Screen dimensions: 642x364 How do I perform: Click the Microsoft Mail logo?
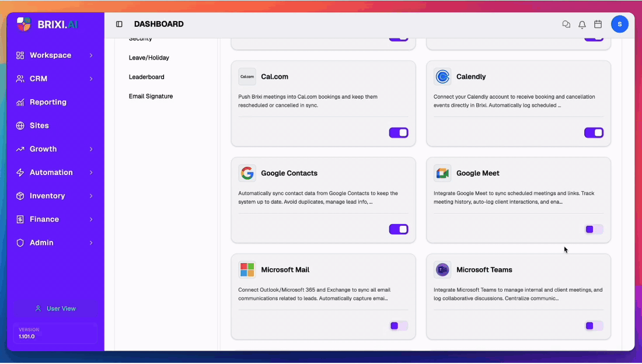point(247,270)
